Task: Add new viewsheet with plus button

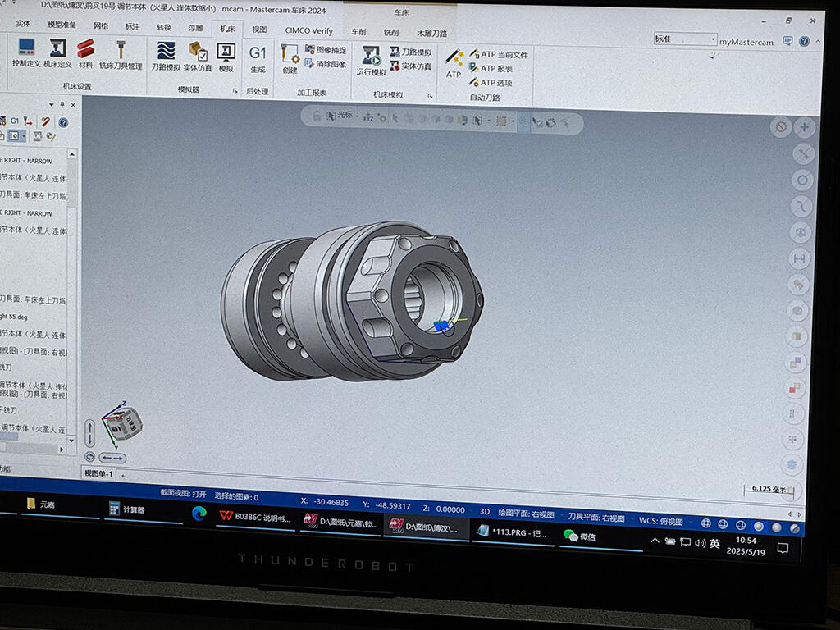Action: click(x=123, y=475)
